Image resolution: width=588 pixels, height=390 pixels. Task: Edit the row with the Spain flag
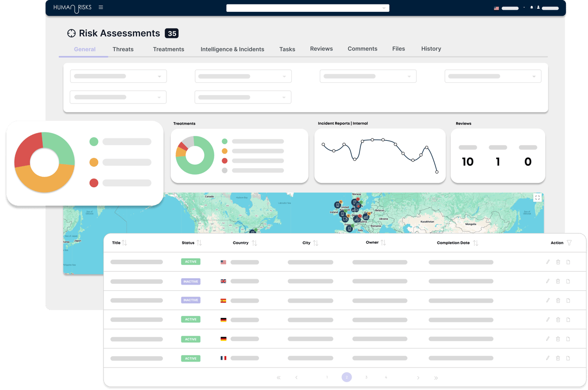click(x=548, y=300)
